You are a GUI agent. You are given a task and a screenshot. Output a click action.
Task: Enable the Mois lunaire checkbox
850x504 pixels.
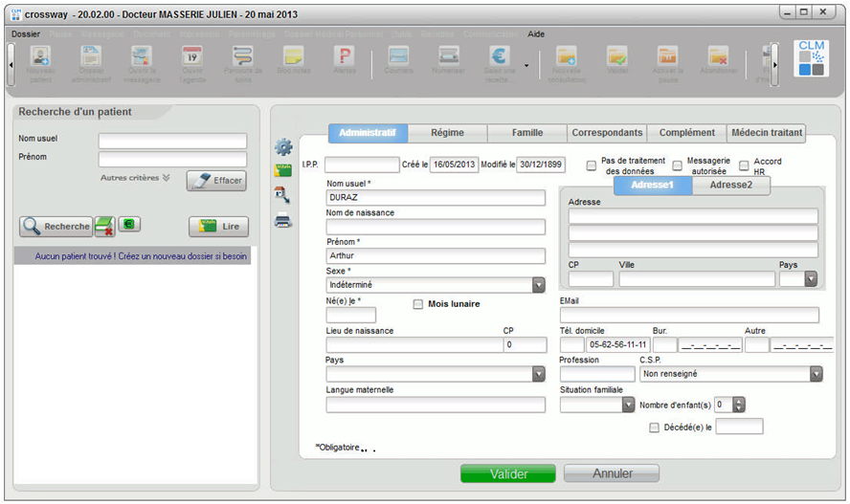pos(417,304)
